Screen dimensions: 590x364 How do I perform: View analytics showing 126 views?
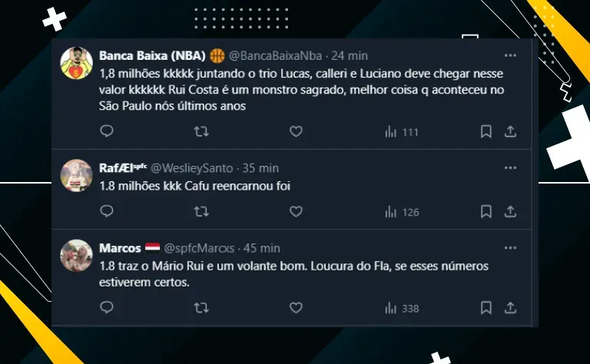pos(401,211)
